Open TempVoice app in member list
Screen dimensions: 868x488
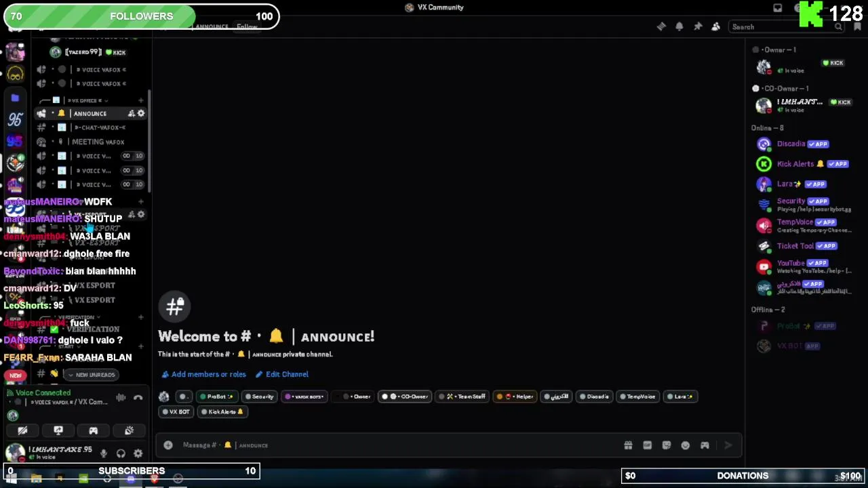[804, 225]
